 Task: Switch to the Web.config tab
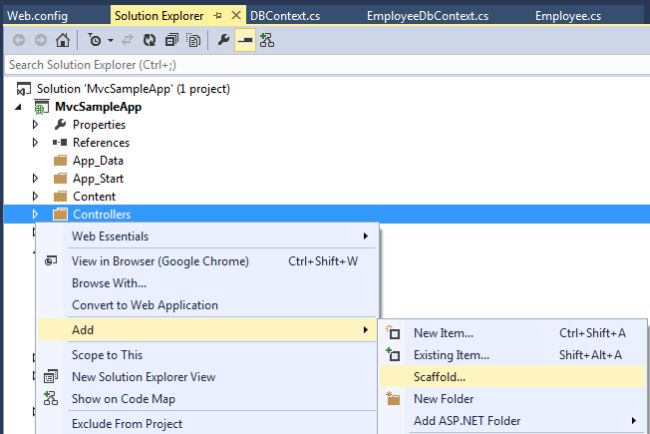click(x=37, y=16)
